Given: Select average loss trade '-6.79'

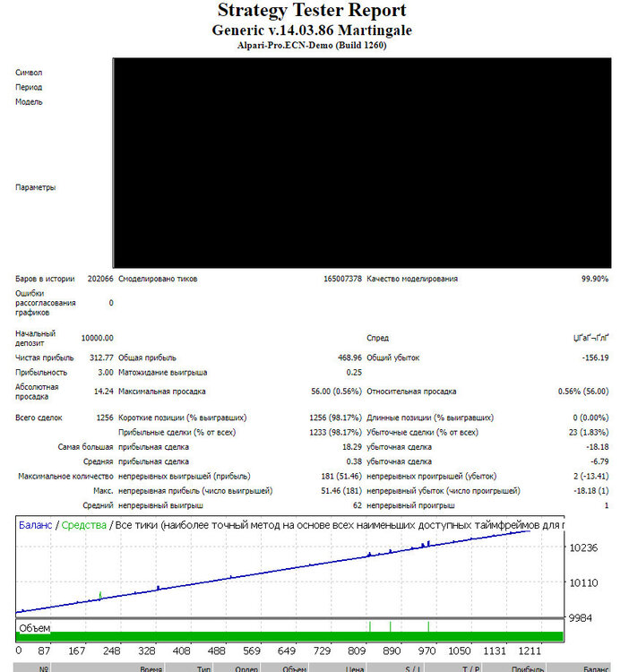Looking at the screenshot, I should coord(599,461).
